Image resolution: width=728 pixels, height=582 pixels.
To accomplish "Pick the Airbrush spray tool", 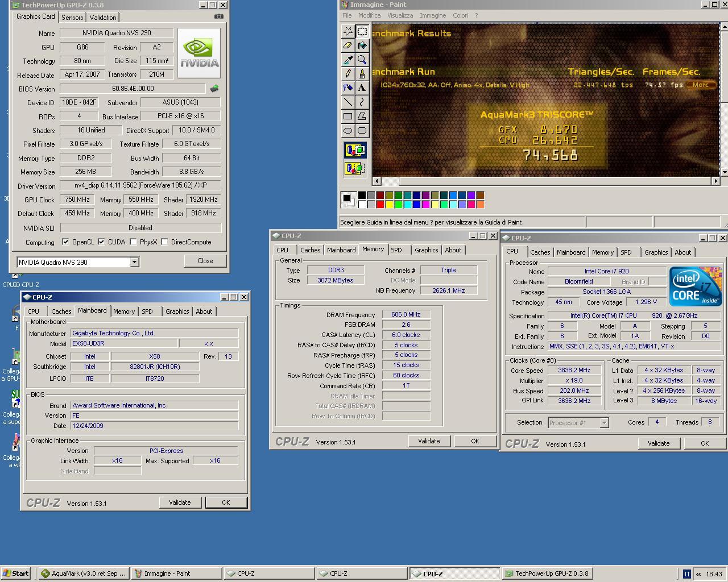I will (348, 88).
